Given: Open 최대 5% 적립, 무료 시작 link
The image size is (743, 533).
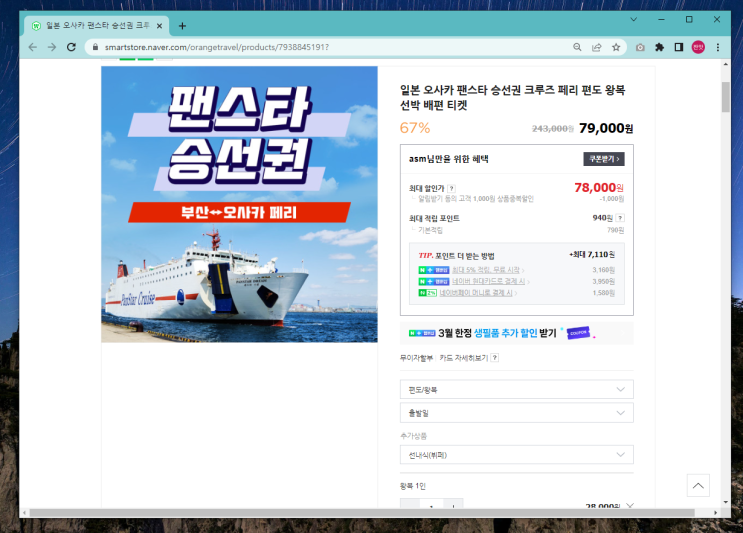Looking at the screenshot, I should tap(488, 270).
